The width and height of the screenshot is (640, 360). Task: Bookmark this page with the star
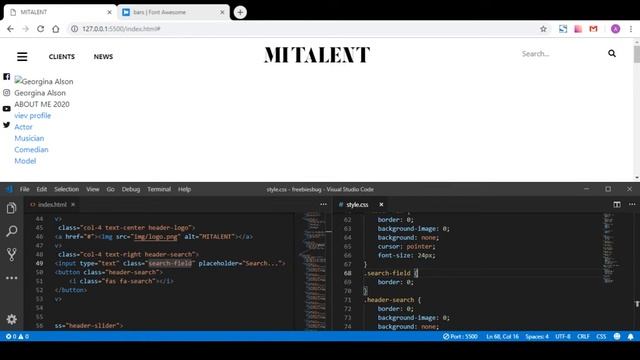pos(543,29)
